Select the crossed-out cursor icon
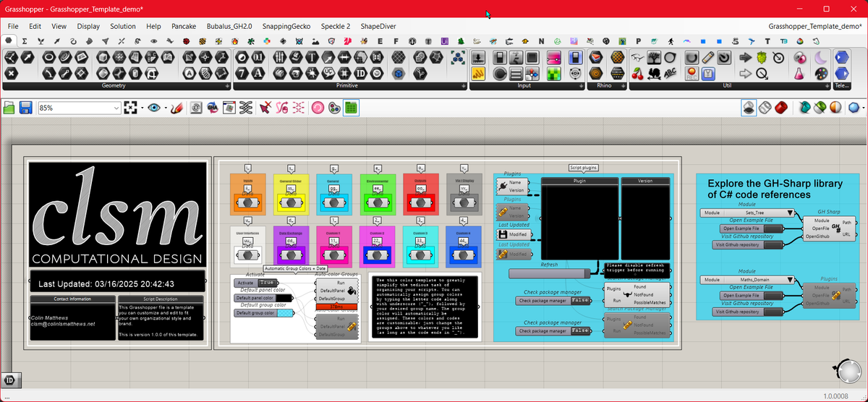This screenshot has height=402, width=868. pos(265,108)
